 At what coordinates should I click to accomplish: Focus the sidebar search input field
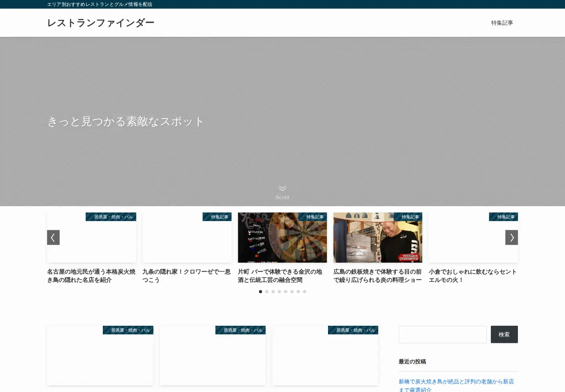pyautogui.click(x=443, y=334)
